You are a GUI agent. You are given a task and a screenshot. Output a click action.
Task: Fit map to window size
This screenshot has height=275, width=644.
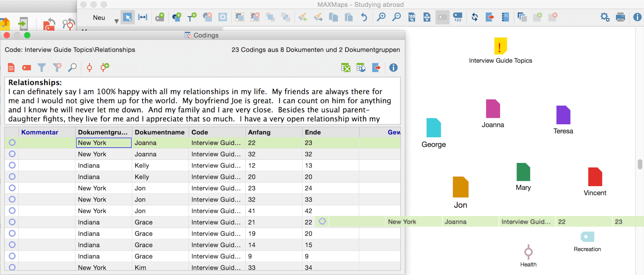point(427,17)
